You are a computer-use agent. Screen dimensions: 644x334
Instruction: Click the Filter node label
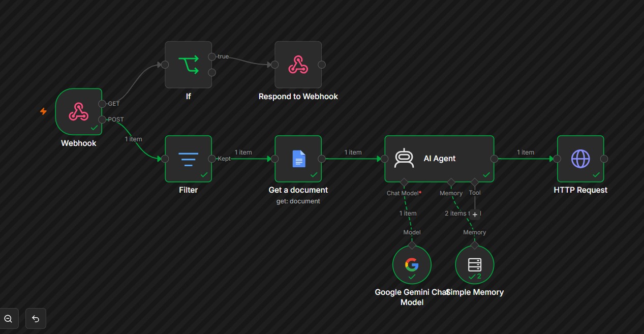(189, 190)
